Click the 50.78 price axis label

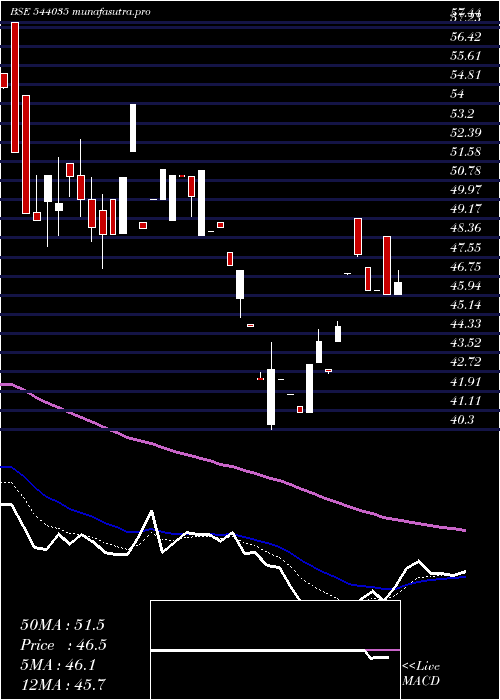click(466, 171)
